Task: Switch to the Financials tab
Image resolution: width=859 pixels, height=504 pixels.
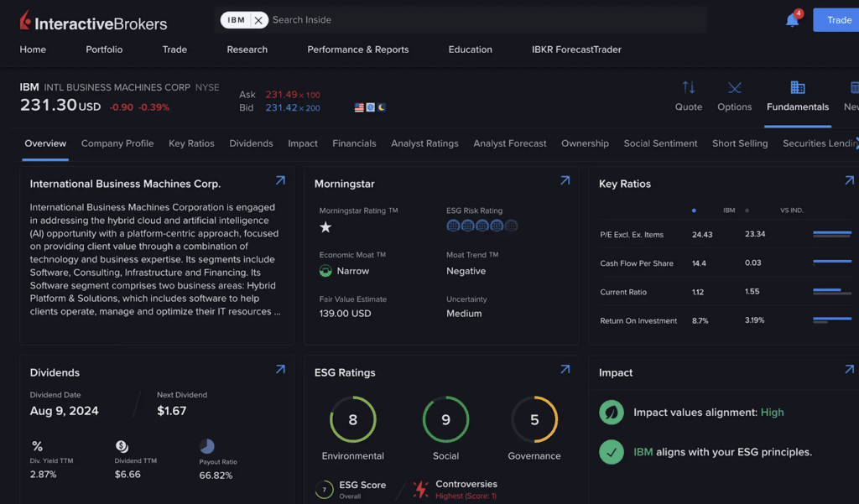Action: coord(355,143)
